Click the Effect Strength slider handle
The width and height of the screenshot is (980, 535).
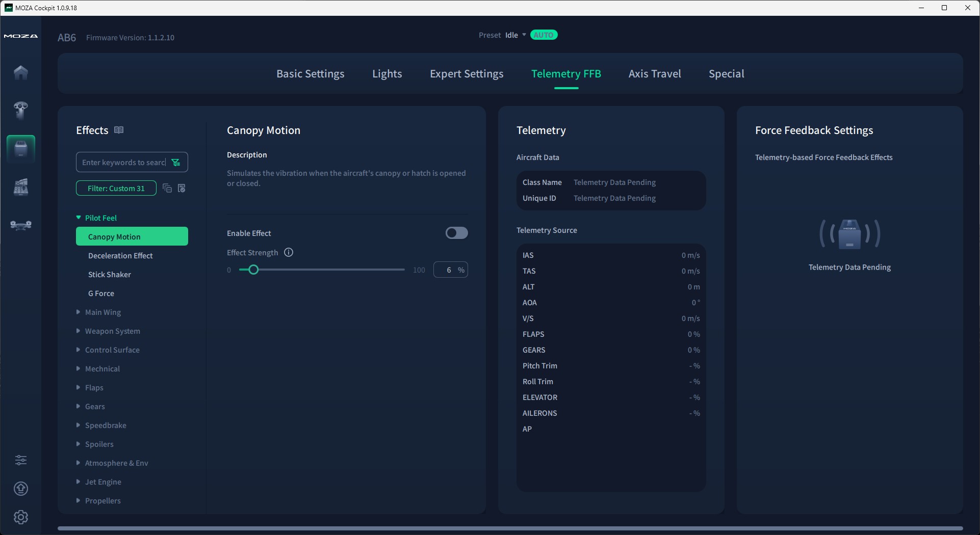click(x=253, y=270)
